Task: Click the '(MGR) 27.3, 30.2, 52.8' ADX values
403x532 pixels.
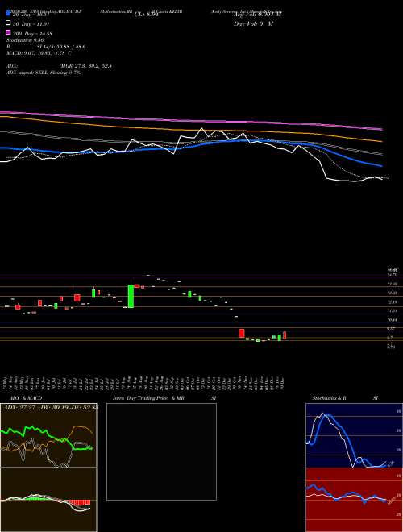Action: point(85,66)
